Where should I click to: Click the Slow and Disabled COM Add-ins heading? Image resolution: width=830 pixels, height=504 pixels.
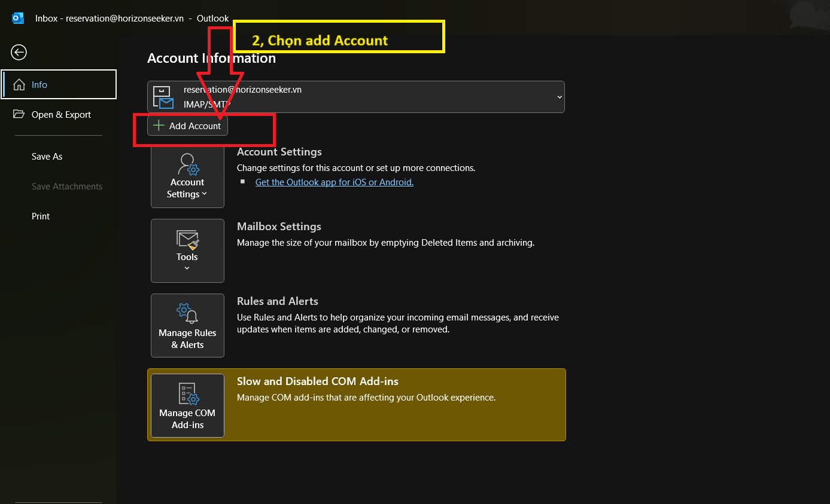[318, 381]
